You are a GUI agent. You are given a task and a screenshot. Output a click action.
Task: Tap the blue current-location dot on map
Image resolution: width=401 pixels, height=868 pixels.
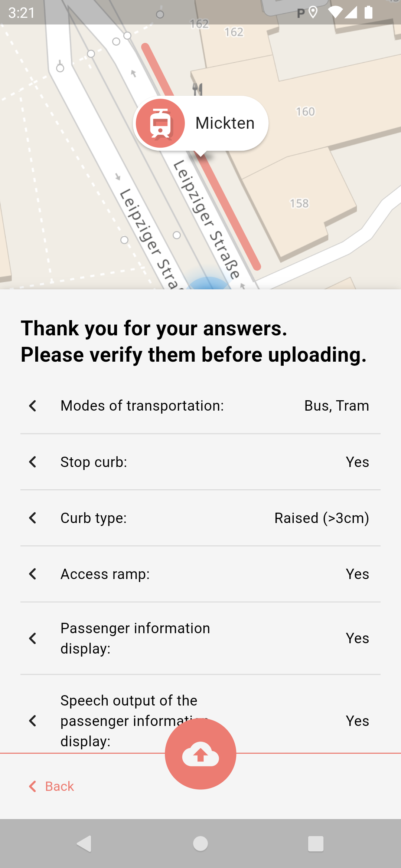[209, 283]
